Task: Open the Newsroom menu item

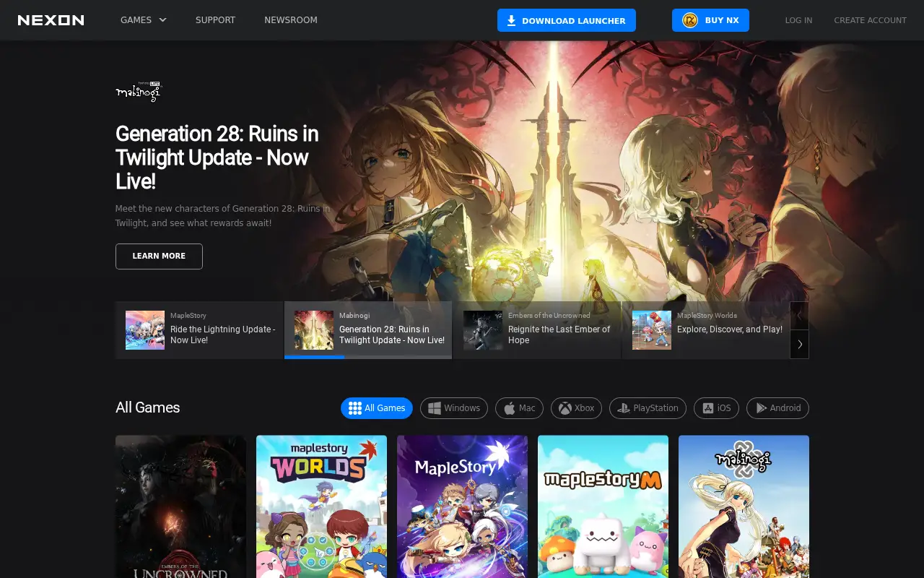Action: 291,20
